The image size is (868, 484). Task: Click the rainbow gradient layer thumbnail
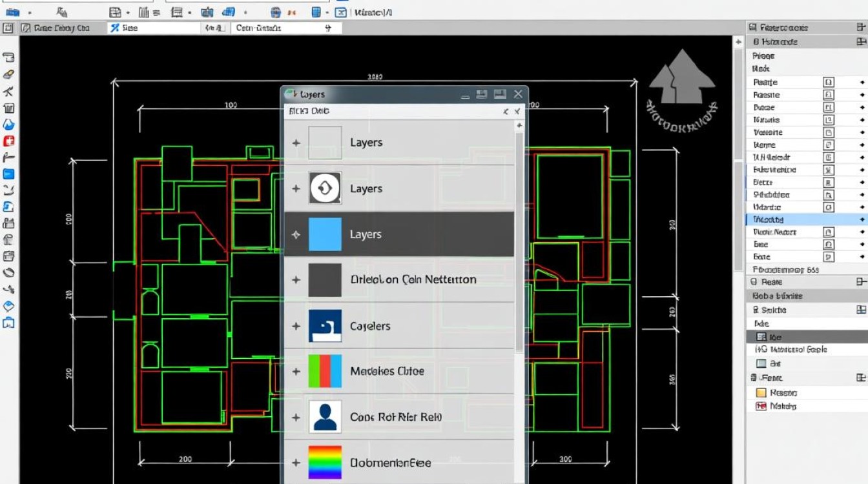pos(325,462)
